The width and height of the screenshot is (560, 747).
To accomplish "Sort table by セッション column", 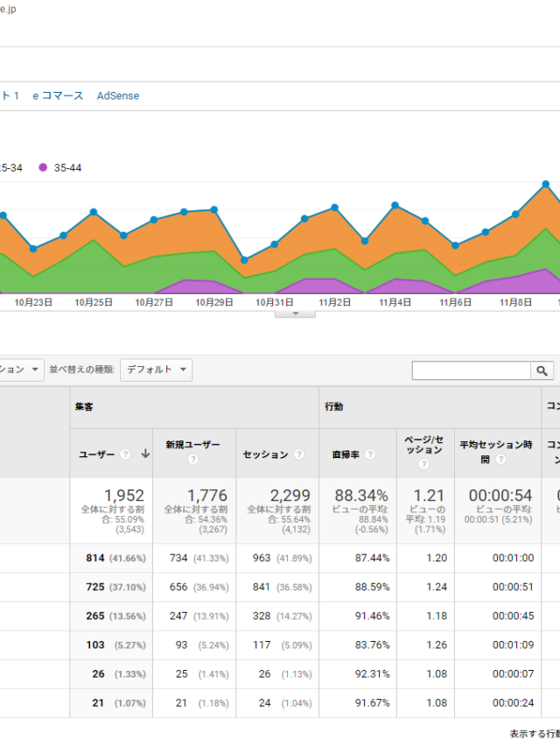I will tap(264, 455).
